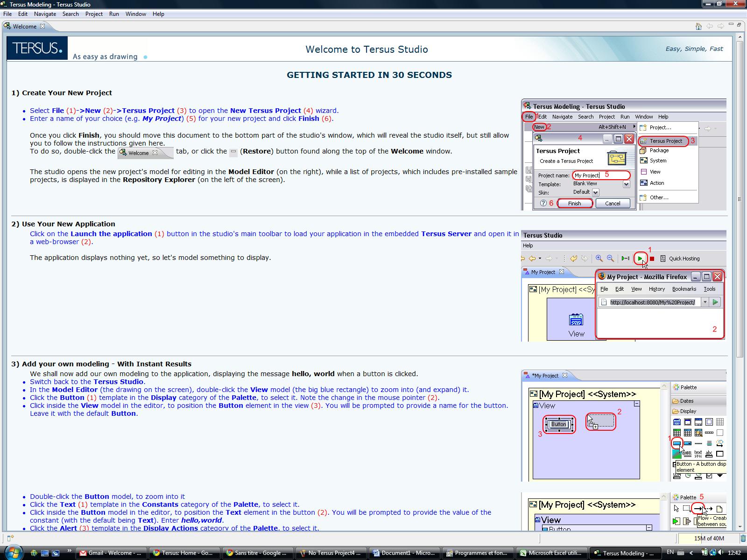Open the File menu
This screenshot has height=560, width=747.
(7, 14)
